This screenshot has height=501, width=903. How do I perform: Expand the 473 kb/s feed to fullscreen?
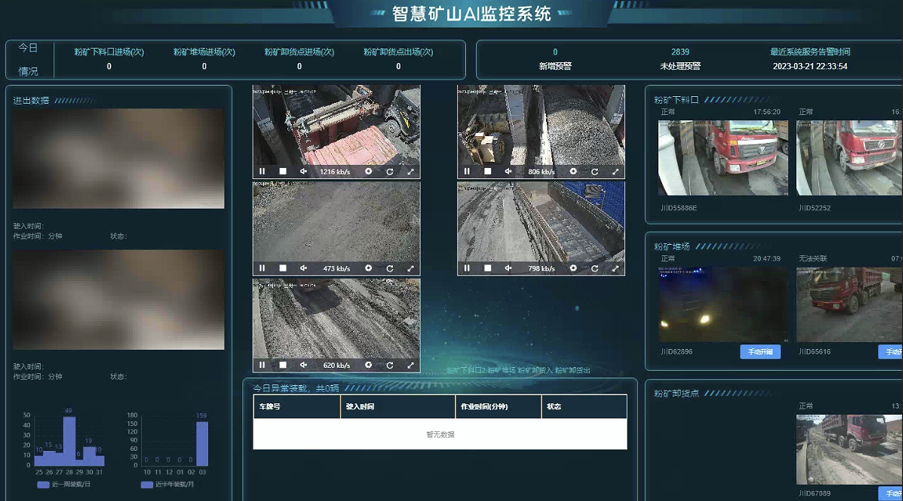[411, 268]
